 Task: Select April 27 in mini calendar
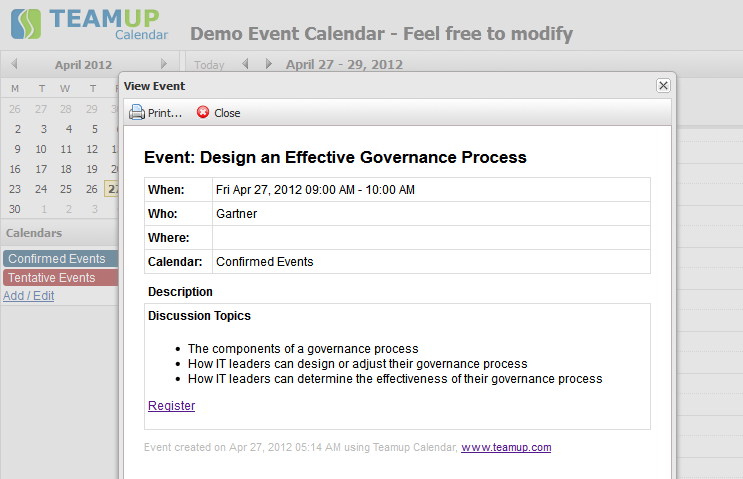[112, 189]
